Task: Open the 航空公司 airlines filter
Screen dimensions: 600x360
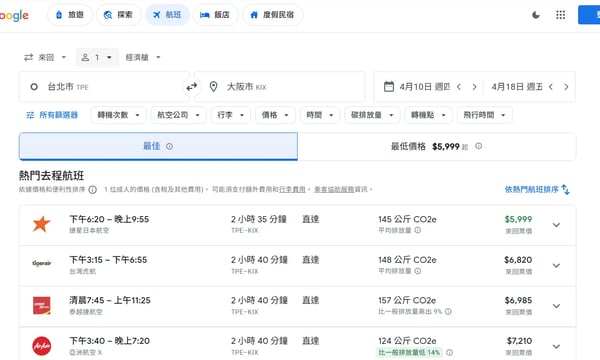Action: coord(178,115)
